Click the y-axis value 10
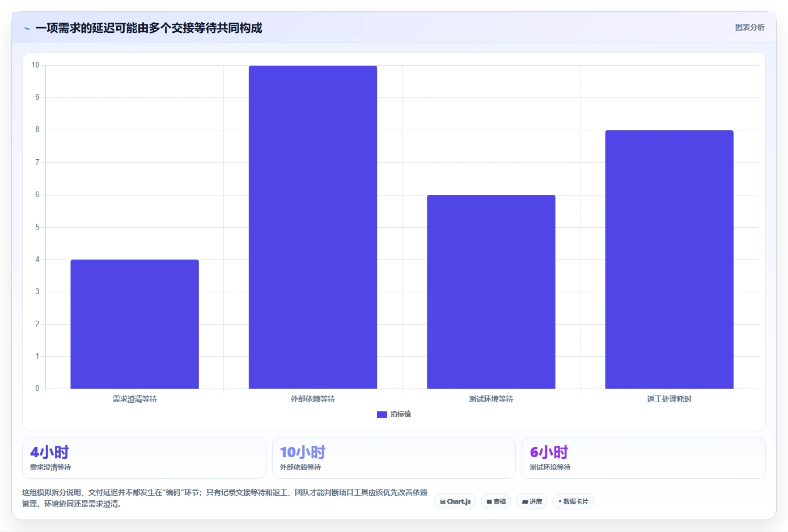Viewport: 788px width, 532px height. pos(35,65)
